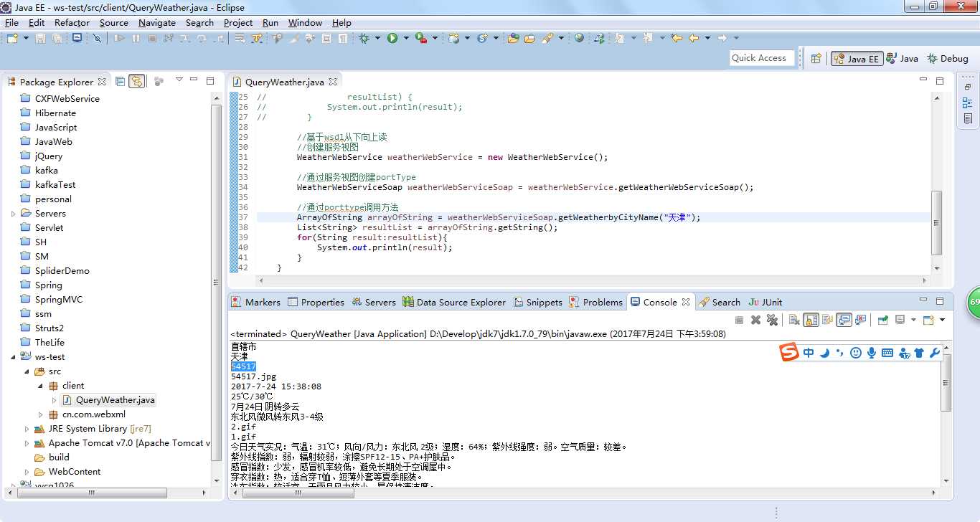Open the Project menu
Screen dimensions: 980x522
click(238, 22)
